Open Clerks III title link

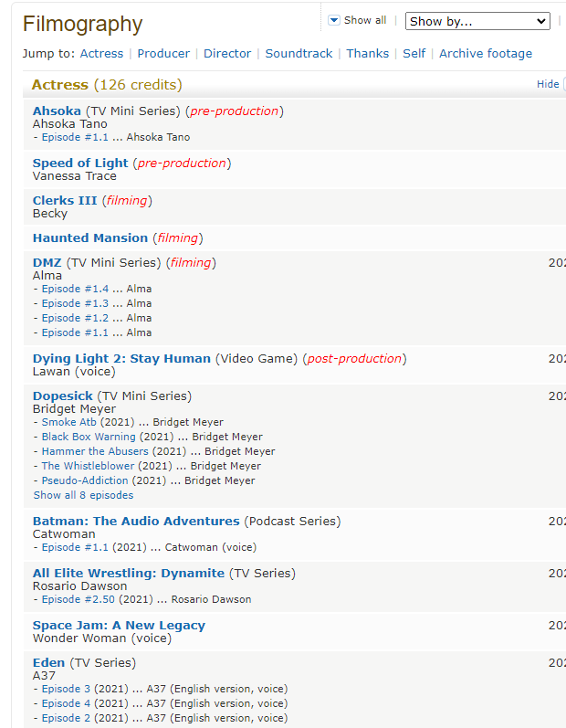(65, 200)
